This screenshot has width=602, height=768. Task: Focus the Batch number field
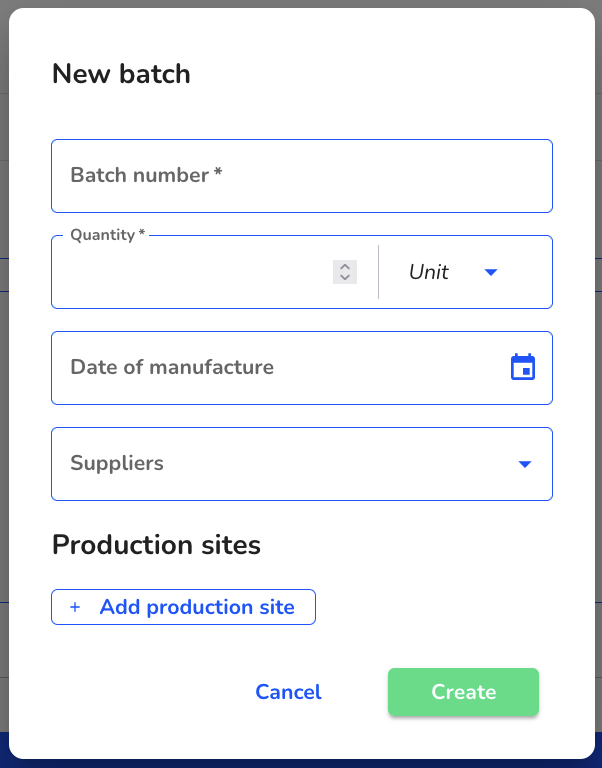302,176
